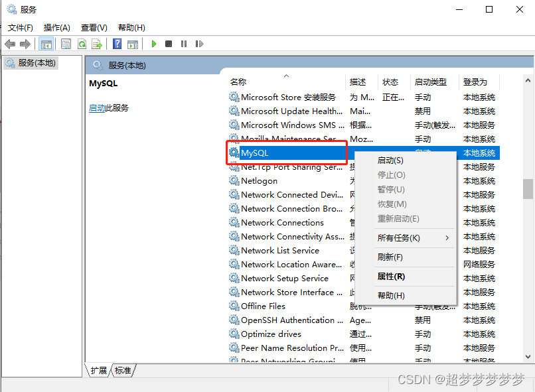Select 服务(本地) in the left tree
This screenshot has width=535, height=392.
tap(31, 63)
